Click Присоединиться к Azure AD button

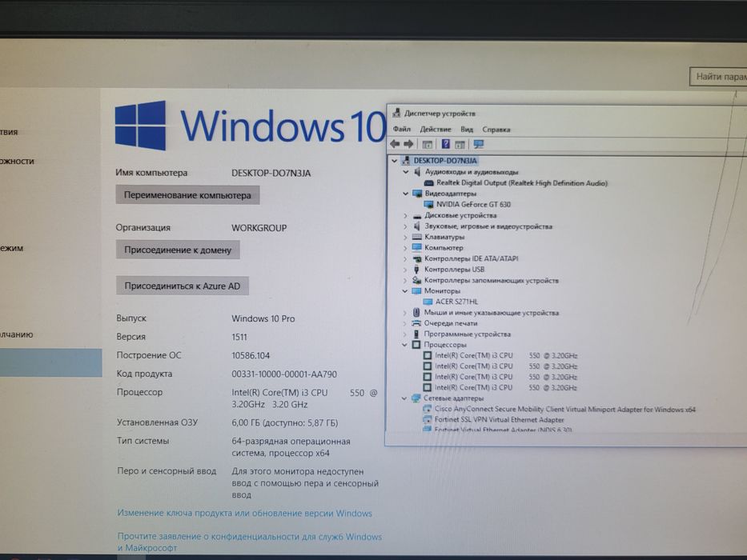(183, 286)
